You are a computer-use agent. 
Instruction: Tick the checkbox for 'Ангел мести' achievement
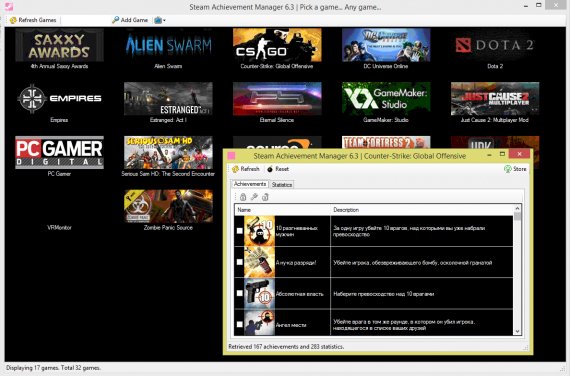click(240, 324)
